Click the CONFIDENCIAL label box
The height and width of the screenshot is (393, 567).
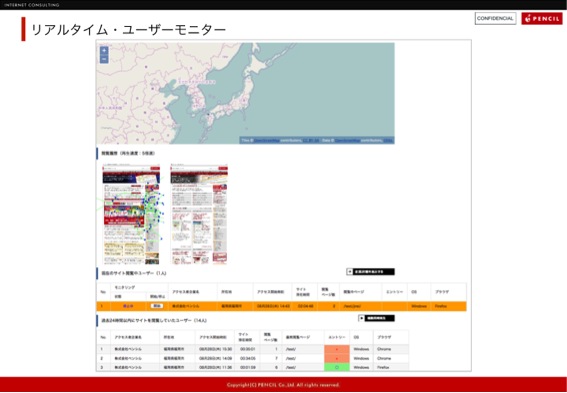click(x=495, y=18)
